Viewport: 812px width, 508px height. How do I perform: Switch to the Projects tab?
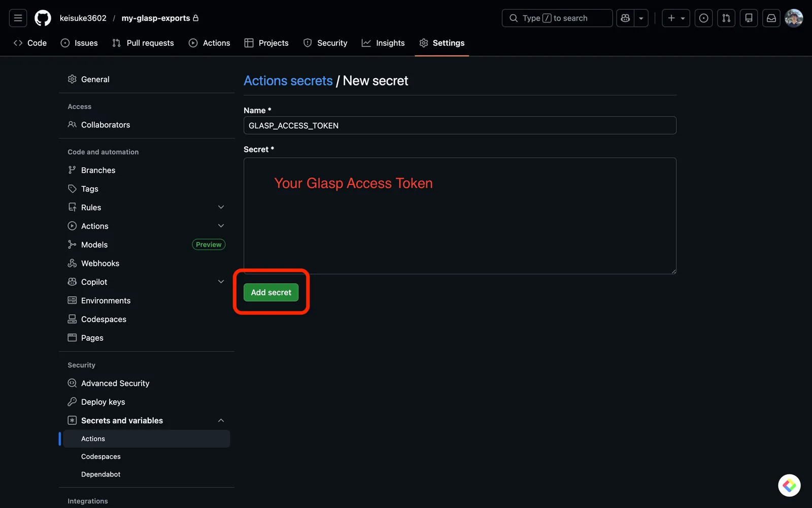click(x=266, y=43)
